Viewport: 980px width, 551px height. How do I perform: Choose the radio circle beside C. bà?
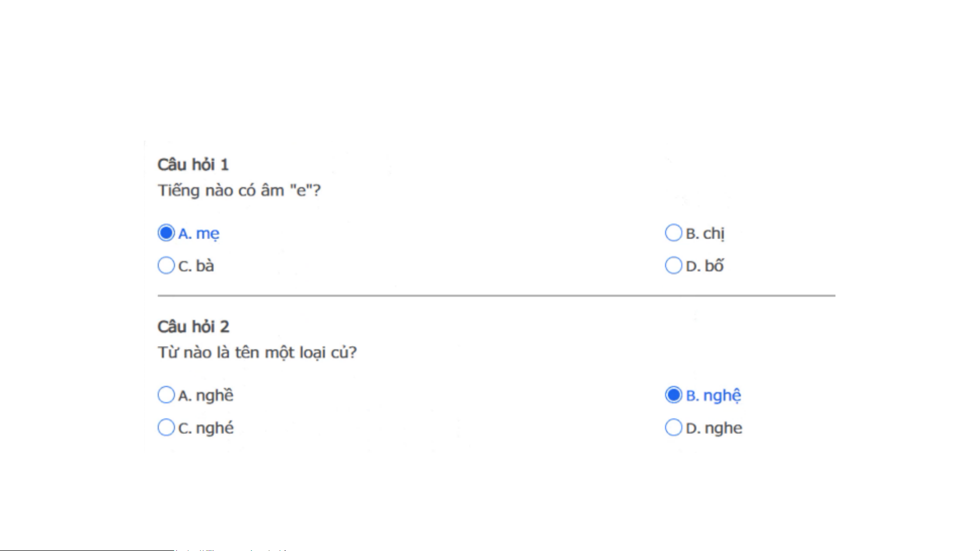[166, 266]
